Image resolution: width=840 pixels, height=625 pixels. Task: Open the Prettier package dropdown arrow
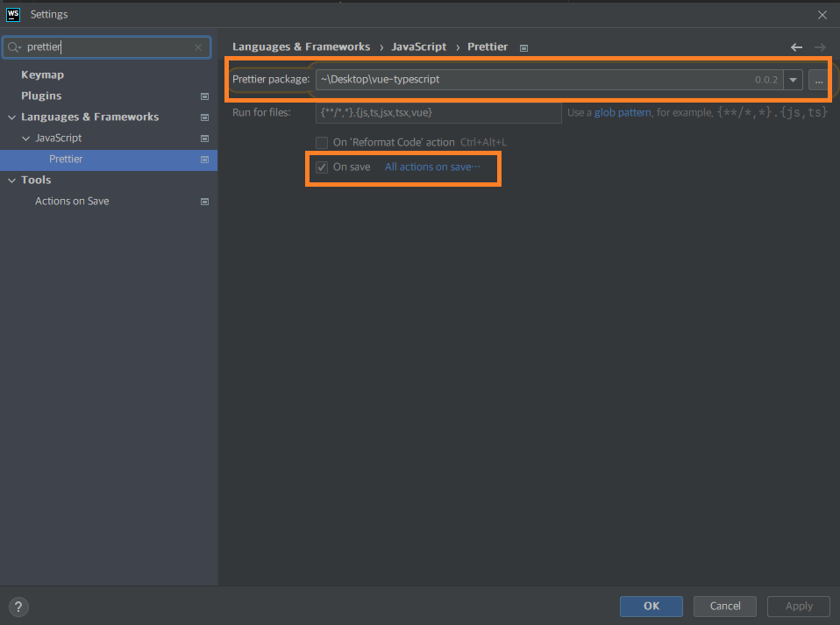point(793,81)
